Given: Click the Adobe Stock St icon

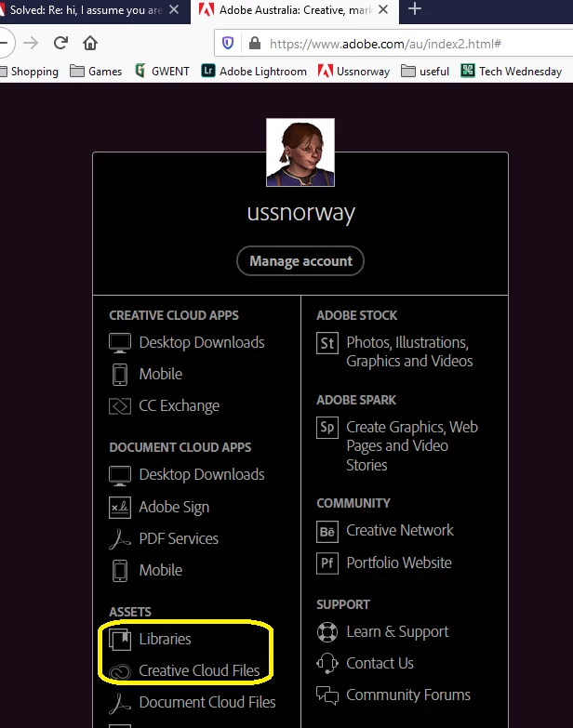Looking at the screenshot, I should coord(327,343).
